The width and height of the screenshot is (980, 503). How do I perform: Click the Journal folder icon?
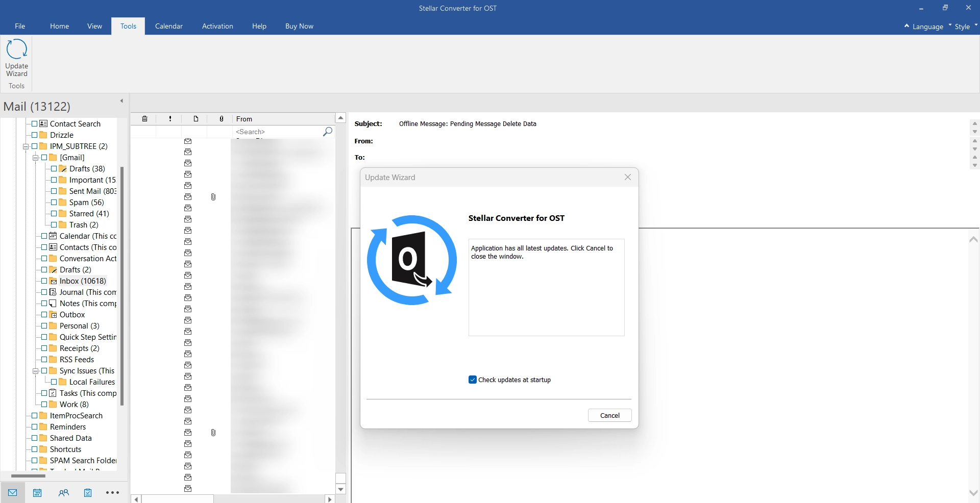tap(53, 292)
